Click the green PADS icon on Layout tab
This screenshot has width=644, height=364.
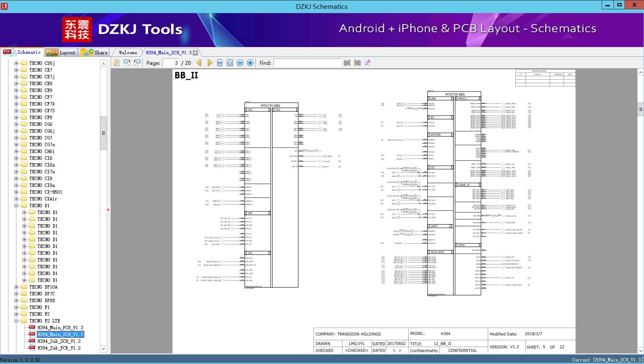52,53
